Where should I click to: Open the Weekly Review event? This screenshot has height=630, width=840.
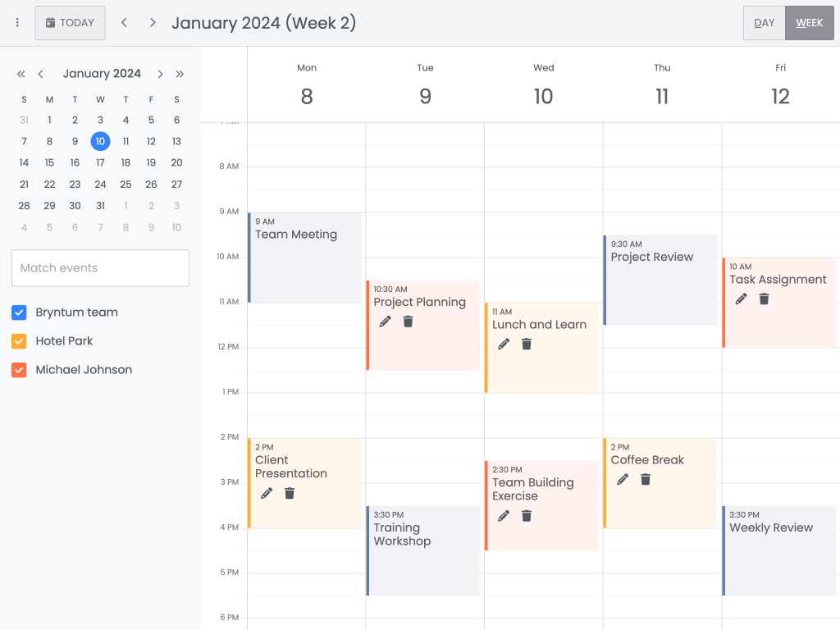pos(779,550)
